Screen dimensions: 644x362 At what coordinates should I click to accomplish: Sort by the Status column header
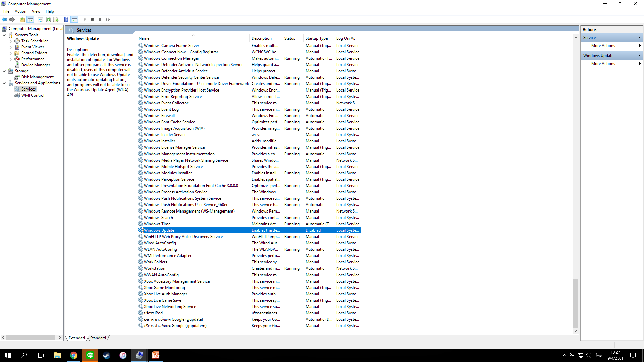(293, 38)
